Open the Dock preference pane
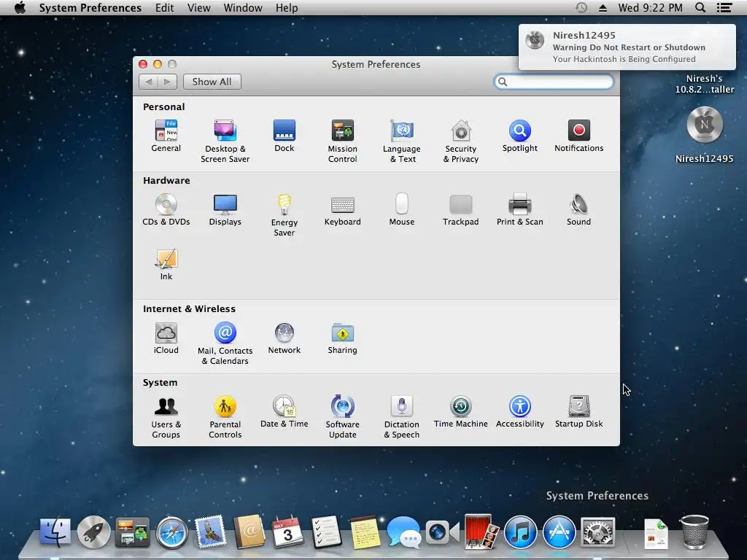 284,136
